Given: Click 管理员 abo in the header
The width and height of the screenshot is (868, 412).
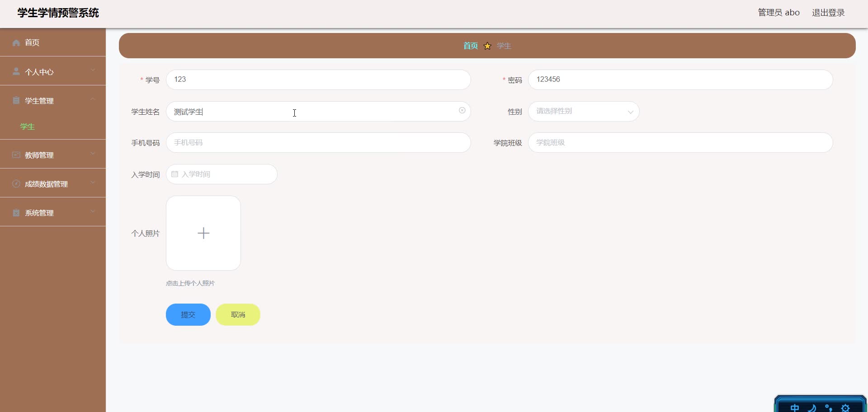Looking at the screenshot, I should point(778,13).
